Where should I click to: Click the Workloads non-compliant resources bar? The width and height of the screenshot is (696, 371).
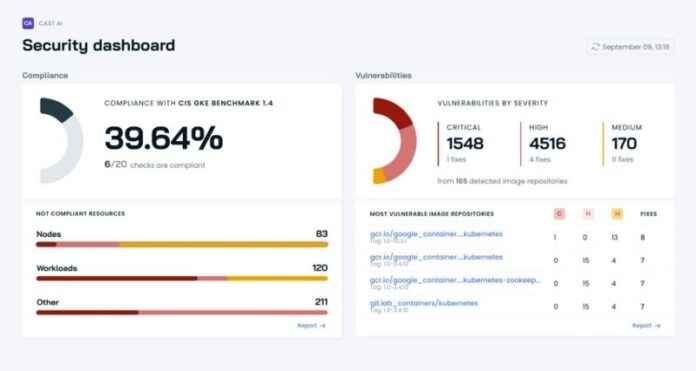click(x=182, y=279)
